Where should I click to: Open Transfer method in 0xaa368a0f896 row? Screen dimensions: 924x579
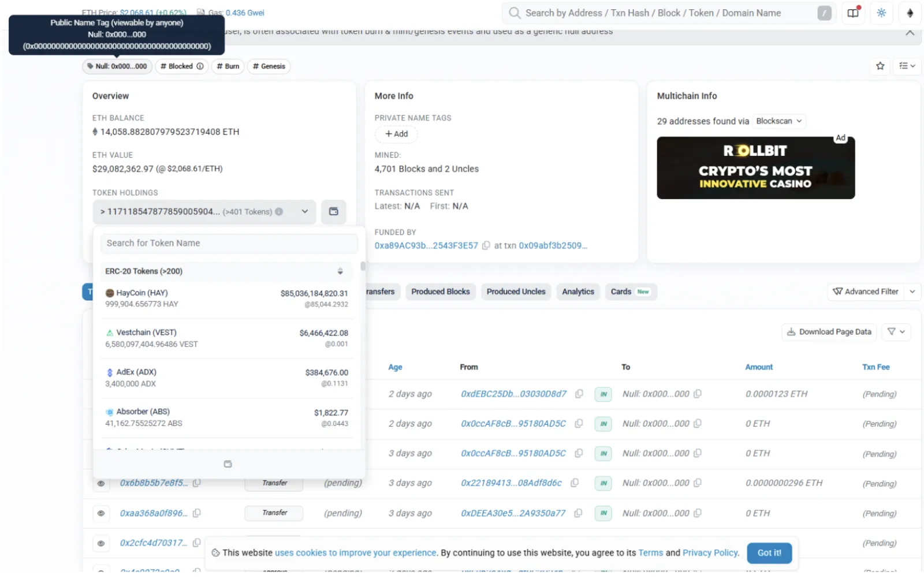pos(274,514)
